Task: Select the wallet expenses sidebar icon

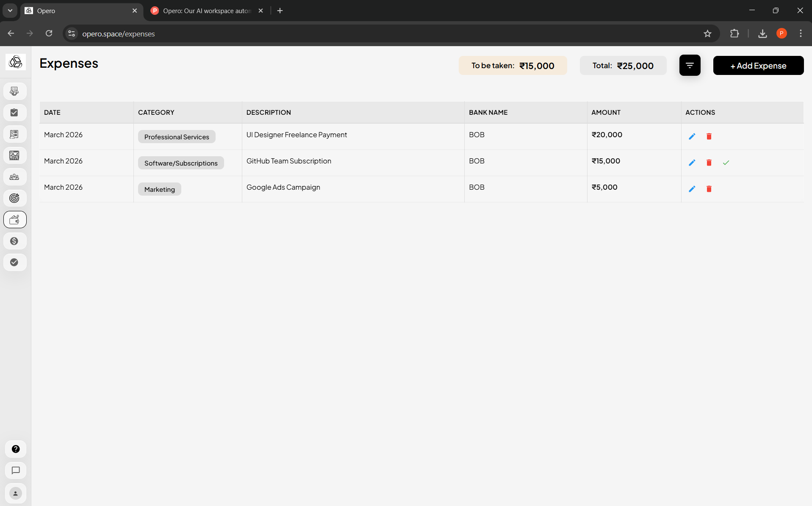Action: (15, 220)
